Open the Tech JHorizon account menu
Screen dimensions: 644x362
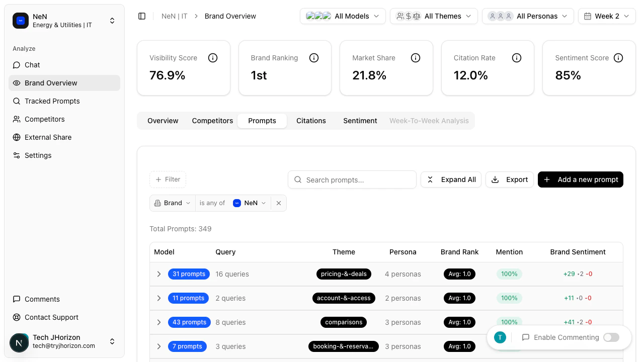[x=64, y=341]
